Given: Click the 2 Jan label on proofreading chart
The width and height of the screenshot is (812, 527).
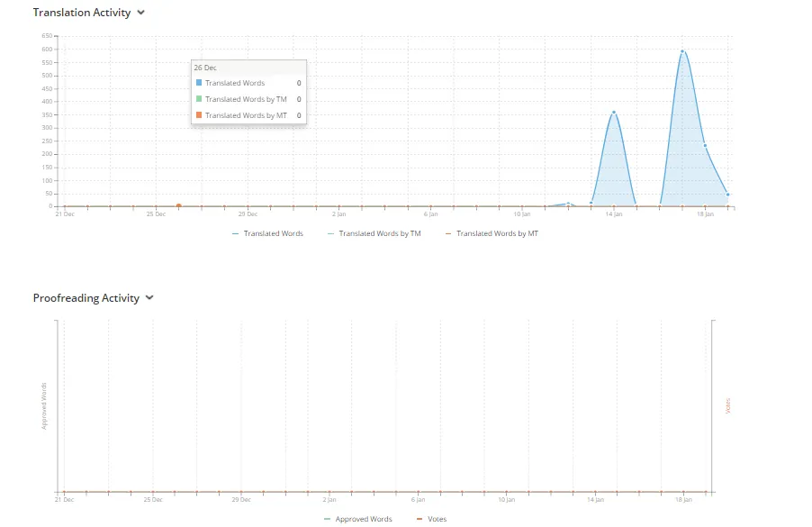Looking at the screenshot, I should [329, 500].
